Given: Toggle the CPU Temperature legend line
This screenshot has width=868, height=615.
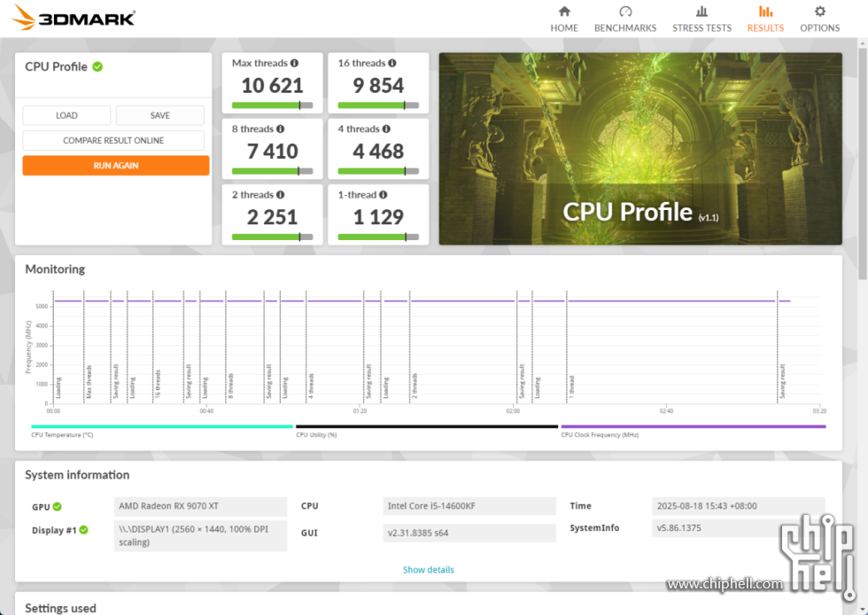Looking at the screenshot, I should click(161, 426).
